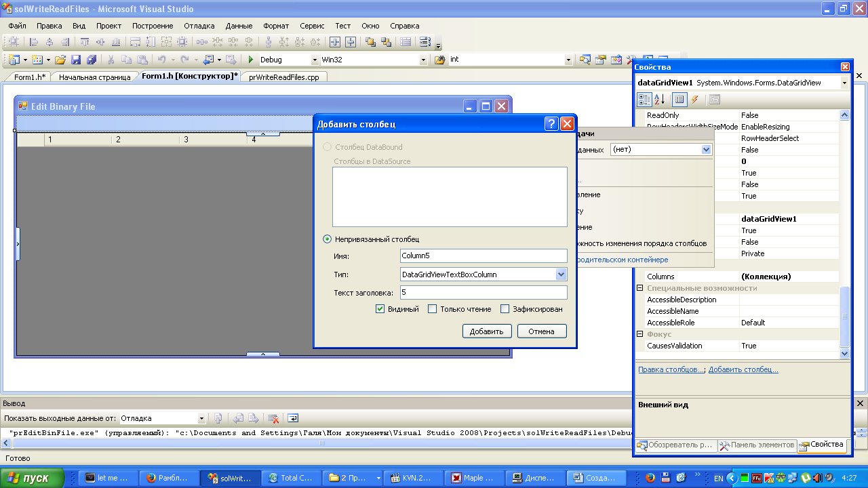This screenshot has height=488, width=868.
Task: Open Total Commander from the taskbar
Action: (x=292, y=478)
